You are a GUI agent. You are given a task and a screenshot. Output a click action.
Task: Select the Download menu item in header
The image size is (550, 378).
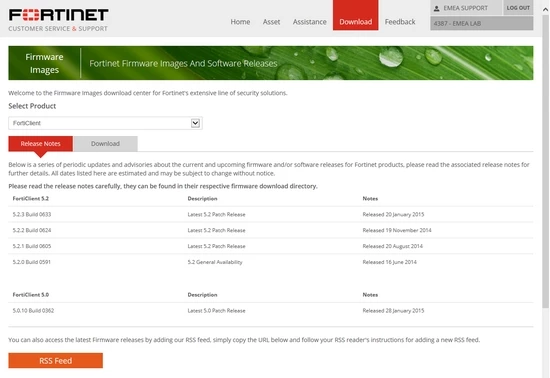pos(356,15)
